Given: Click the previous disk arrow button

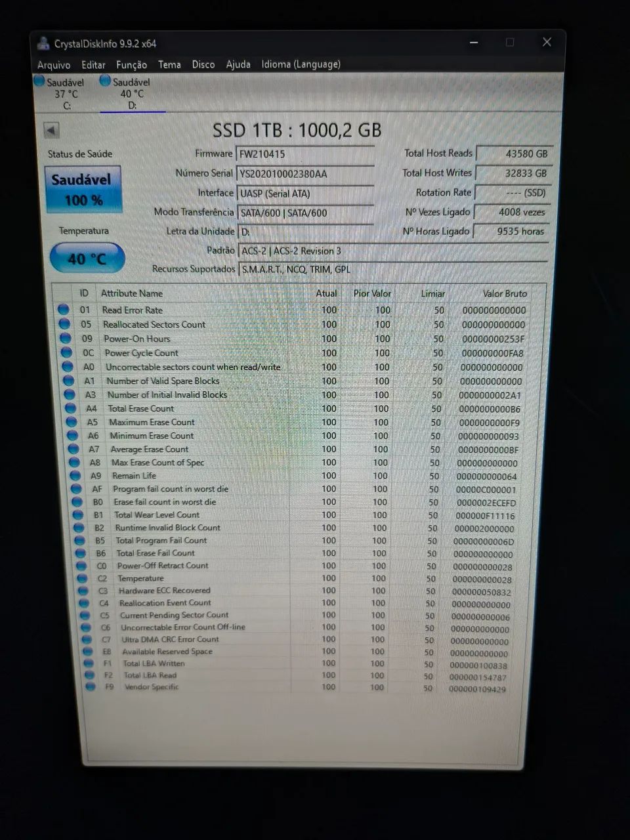Looking at the screenshot, I should click(51, 130).
